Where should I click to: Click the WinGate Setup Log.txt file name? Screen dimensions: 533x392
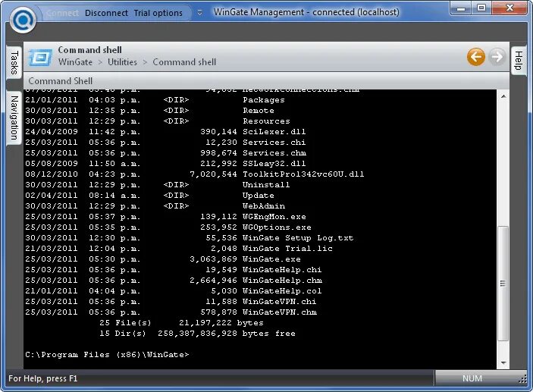(298, 238)
